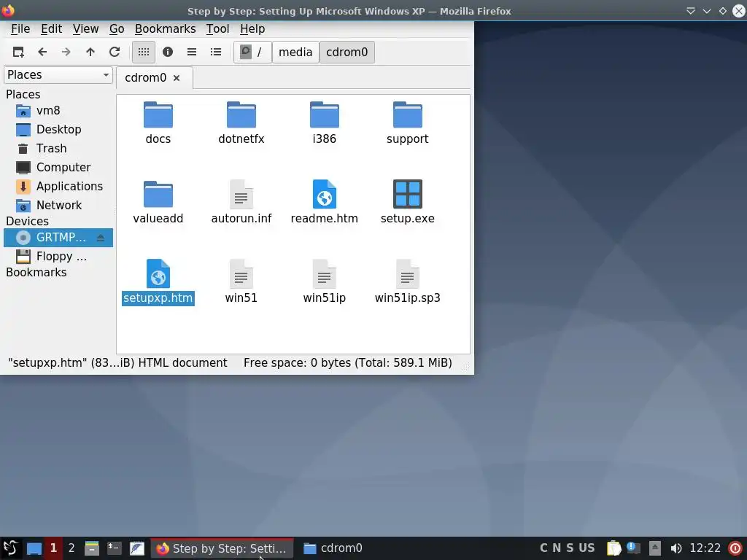Select the Floppy device in sidebar
The image size is (747, 560).
(58, 256)
